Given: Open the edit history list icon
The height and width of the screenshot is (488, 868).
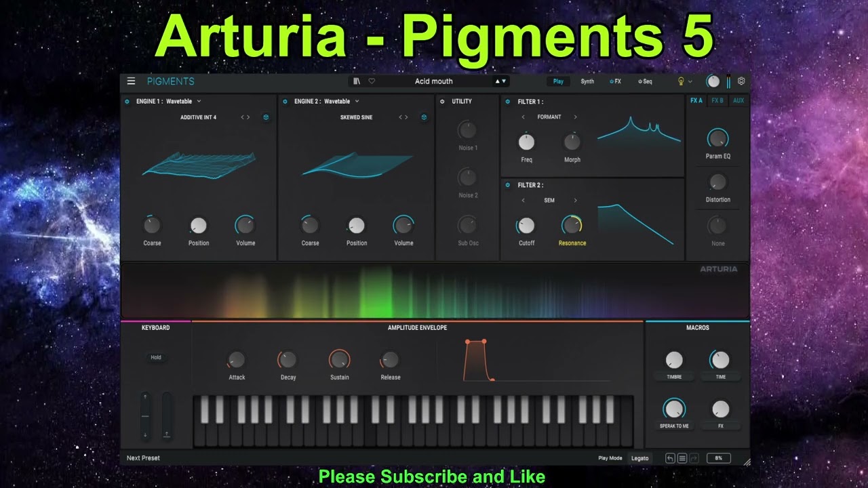Looking at the screenshot, I should (682, 458).
